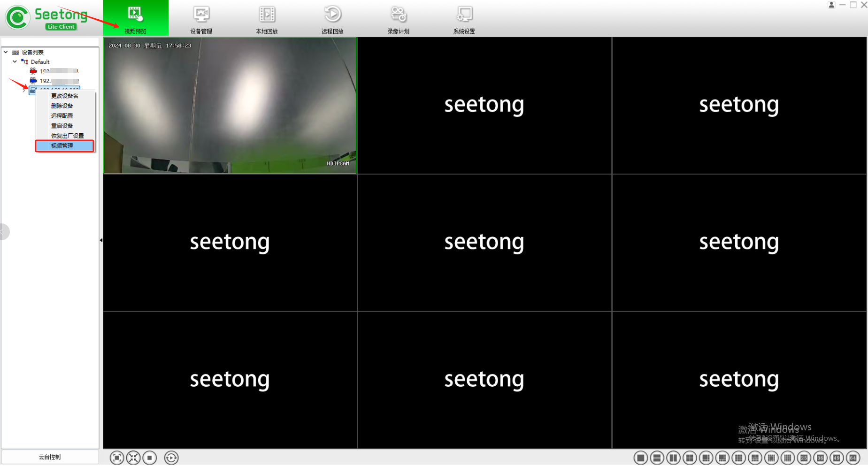
Task: Select the bottom-left seetong video window
Action: [x=230, y=380]
